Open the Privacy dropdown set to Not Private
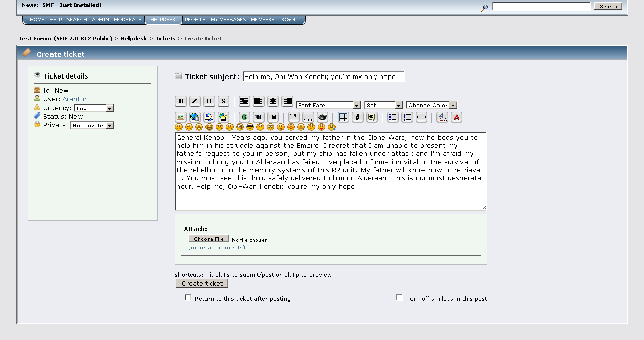This screenshot has width=644, height=340. (x=92, y=125)
